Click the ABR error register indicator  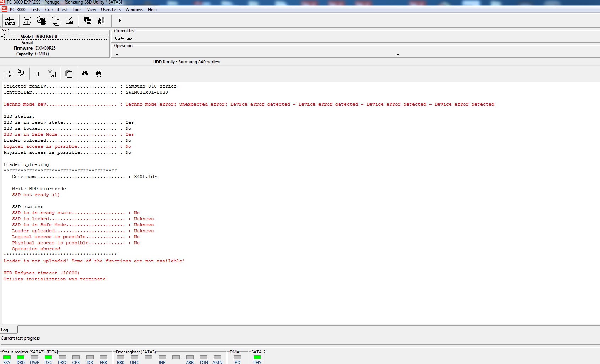190,358
